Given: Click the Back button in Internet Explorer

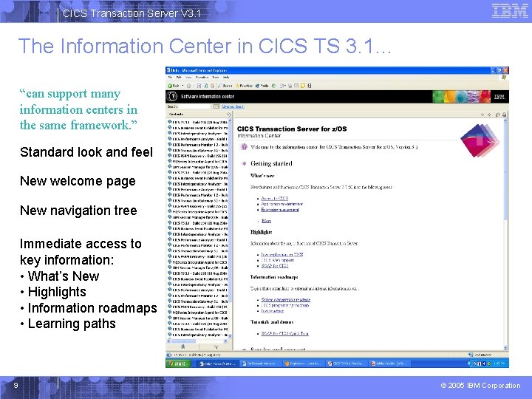Looking at the screenshot, I should (x=174, y=86).
